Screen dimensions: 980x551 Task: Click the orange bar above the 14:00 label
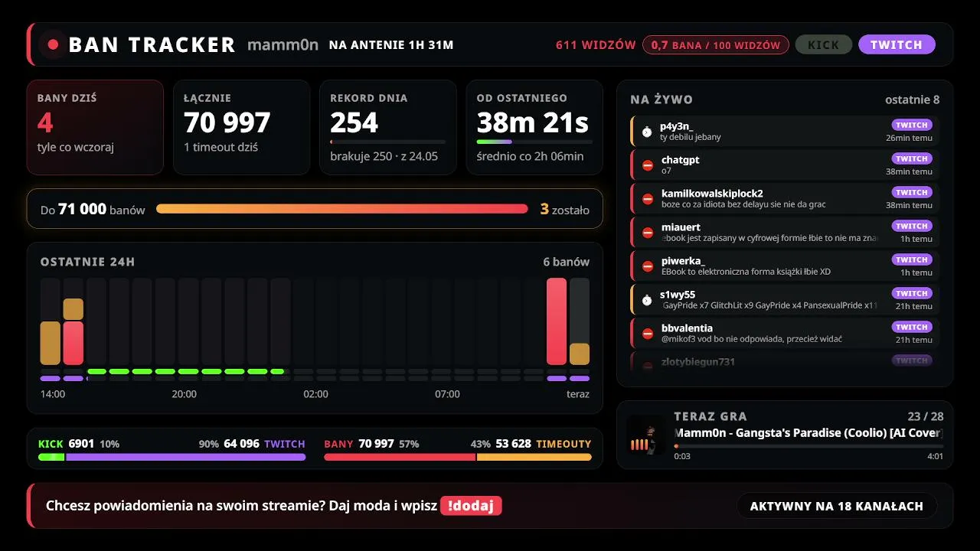[x=50, y=343]
